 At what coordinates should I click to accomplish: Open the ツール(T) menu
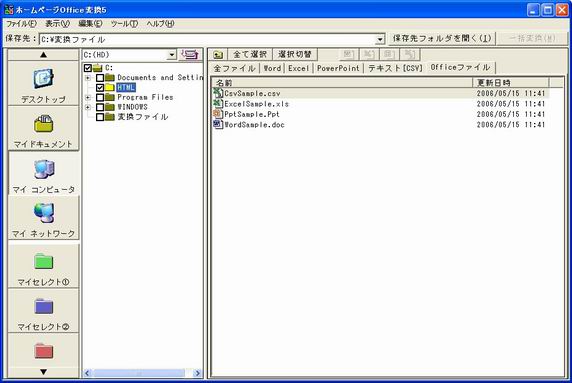pos(124,24)
